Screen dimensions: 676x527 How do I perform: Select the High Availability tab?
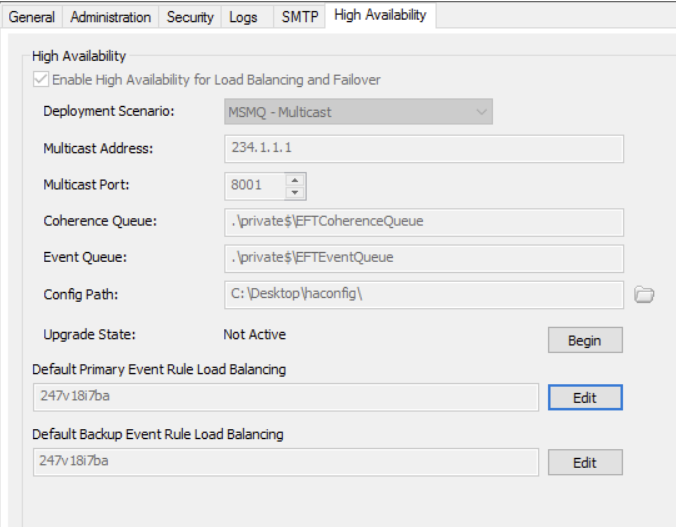[380, 15]
